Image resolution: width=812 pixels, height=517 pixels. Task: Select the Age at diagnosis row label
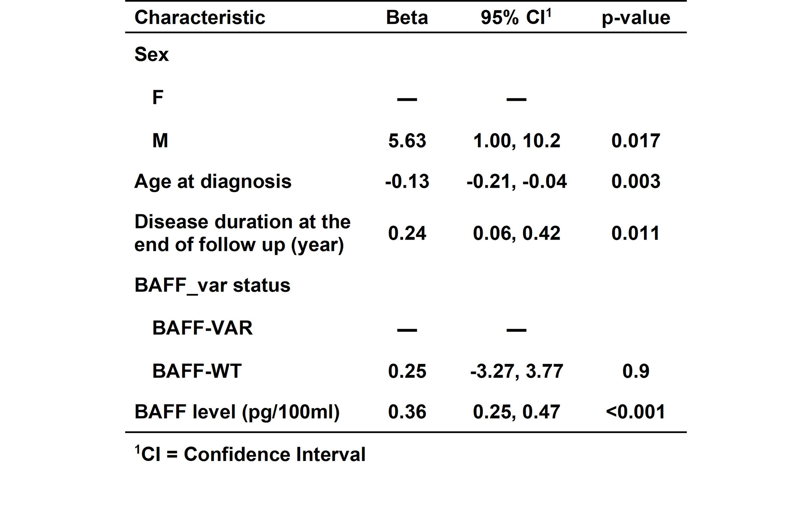pyautogui.click(x=213, y=181)
